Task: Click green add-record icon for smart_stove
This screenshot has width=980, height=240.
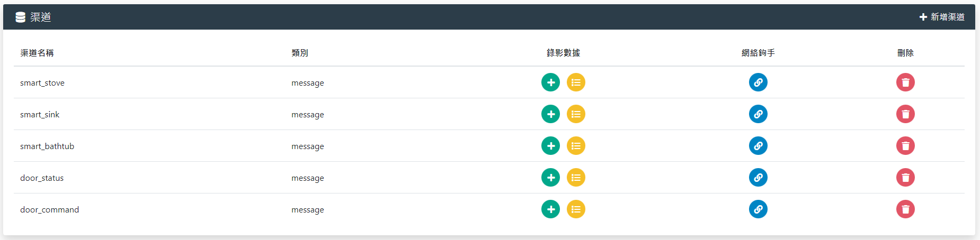Action: [550, 82]
